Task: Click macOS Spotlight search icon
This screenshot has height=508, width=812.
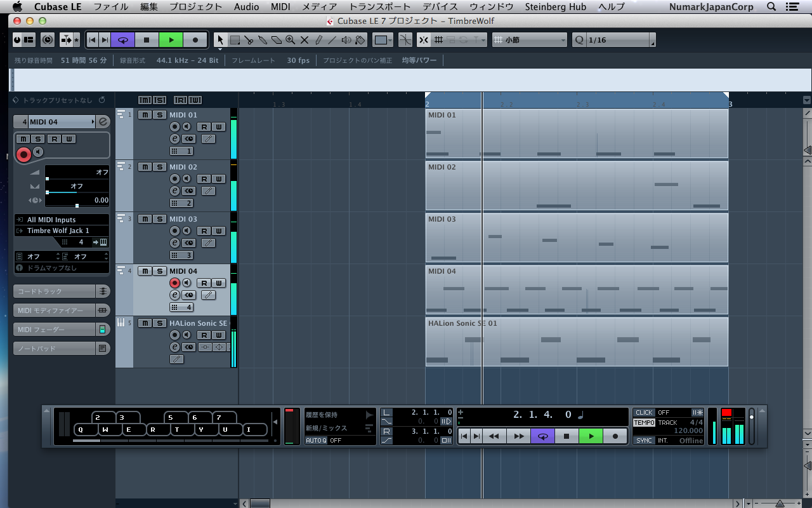Action: [x=771, y=7]
